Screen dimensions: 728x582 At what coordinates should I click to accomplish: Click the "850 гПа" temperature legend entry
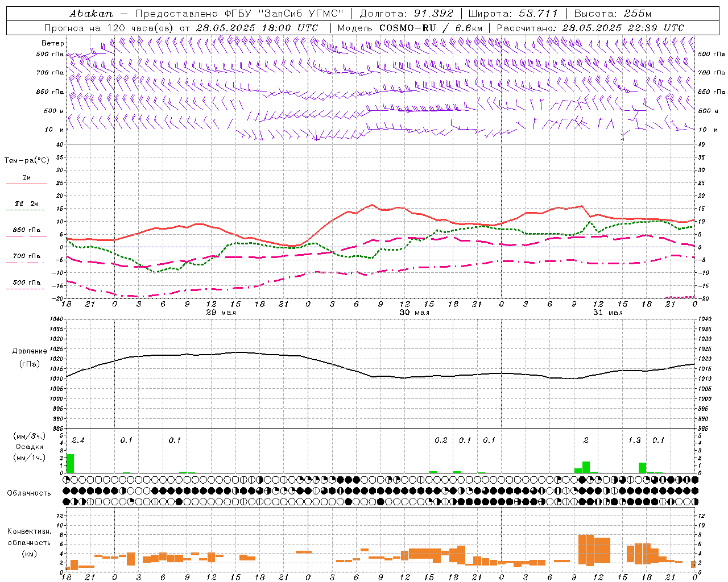27,230
